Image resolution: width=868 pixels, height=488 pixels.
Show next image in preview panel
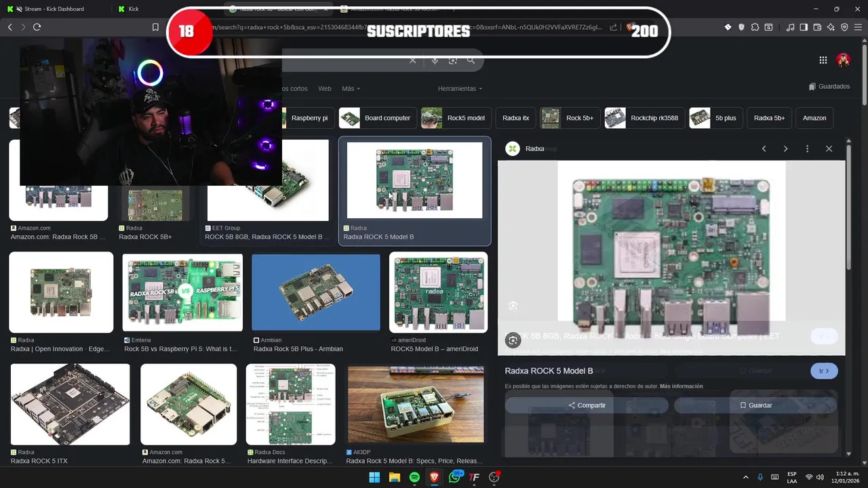click(x=785, y=148)
